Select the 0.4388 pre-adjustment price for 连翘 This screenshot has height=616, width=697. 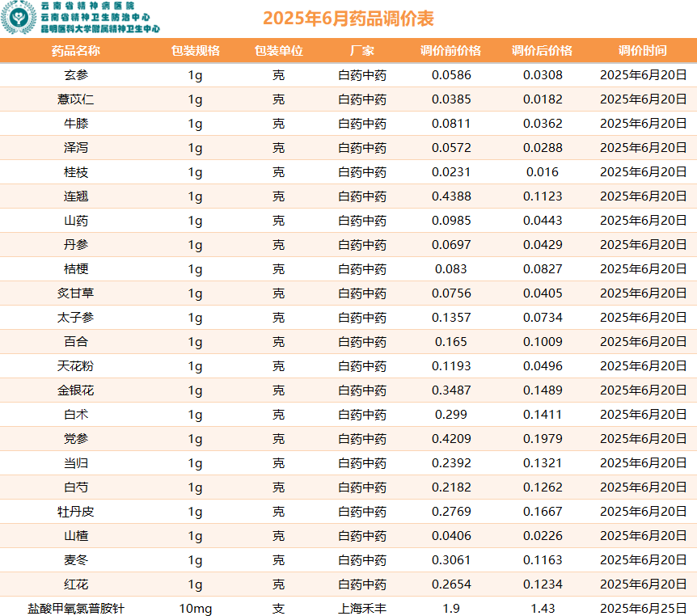[x=451, y=196]
